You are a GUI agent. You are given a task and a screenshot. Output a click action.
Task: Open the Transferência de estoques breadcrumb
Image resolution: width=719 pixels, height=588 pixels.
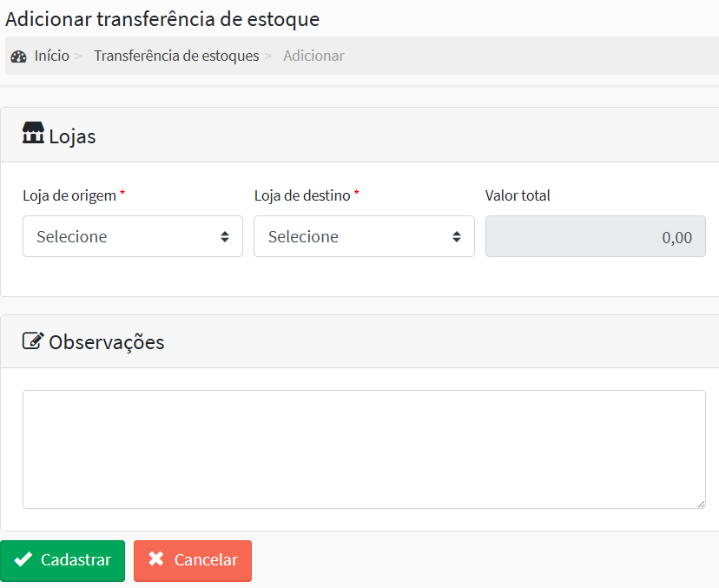(176, 56)
